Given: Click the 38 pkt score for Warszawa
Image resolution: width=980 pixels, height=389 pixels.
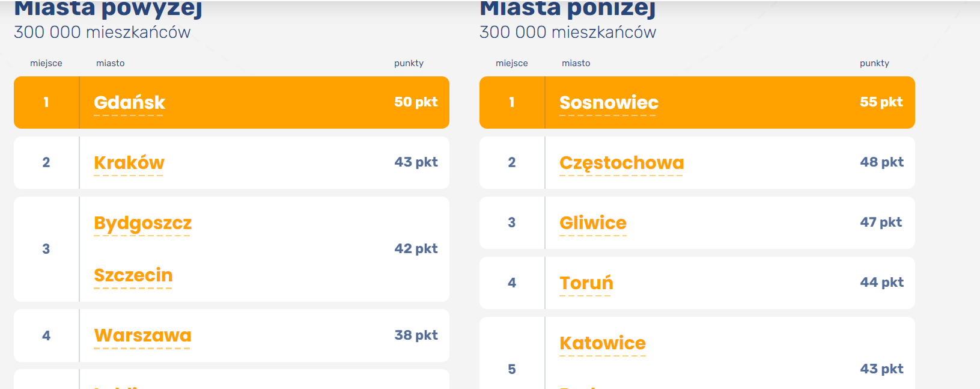Looking at the screenshot, I should coord(416,335).
